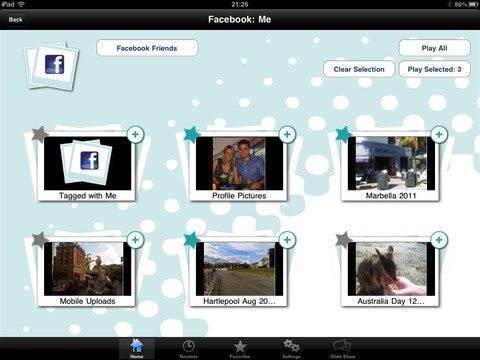Open the Australia Day album thumbnail
480x360 pixels.
(391, 269)
